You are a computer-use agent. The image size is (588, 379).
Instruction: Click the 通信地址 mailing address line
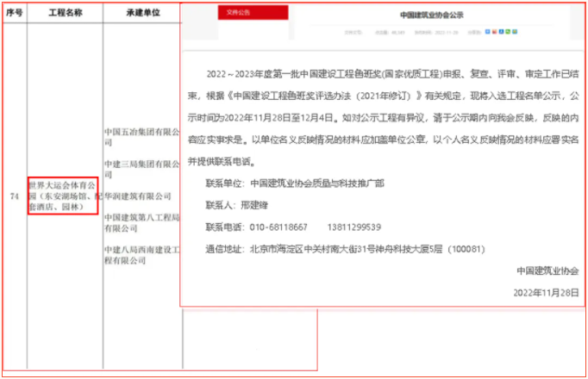click(345, 249)
